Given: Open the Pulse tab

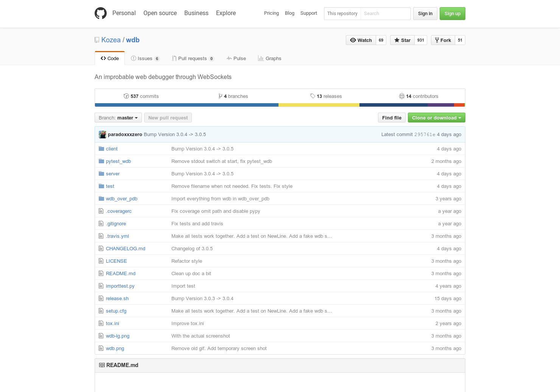Looking at the screenshot, I should click(x=236, y=58).
